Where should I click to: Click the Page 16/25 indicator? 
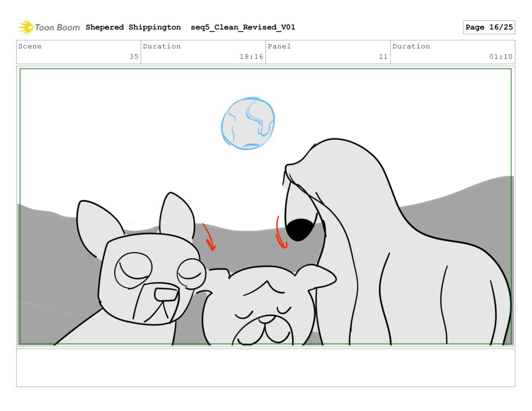tap(488, 28)
